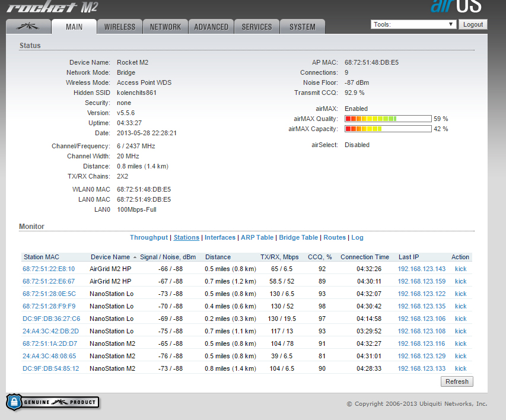Open IP link 192.168.123.133
Viewport: 506px width, 420px height.
[421, 368]
